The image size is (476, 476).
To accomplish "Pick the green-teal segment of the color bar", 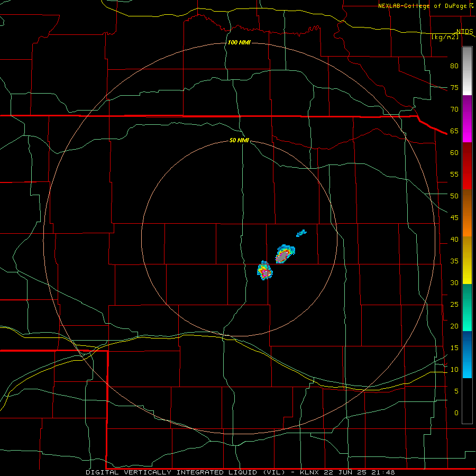I will pos(467,307).
